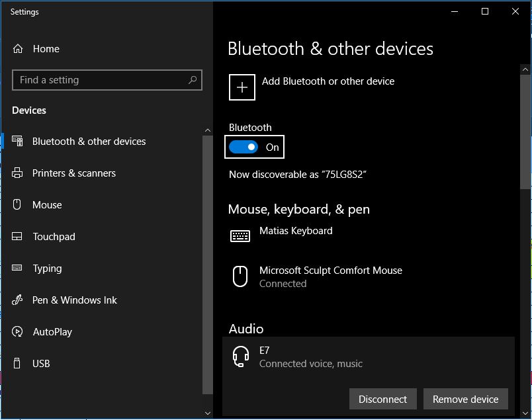The image size is (532, 420).
Task: Select the Printers & scanners icon
Action: coord(19,173)
